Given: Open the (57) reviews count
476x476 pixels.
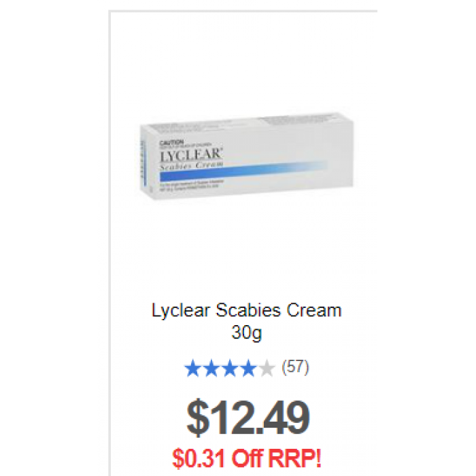Looking at the screenshot, I should (295, 367).
